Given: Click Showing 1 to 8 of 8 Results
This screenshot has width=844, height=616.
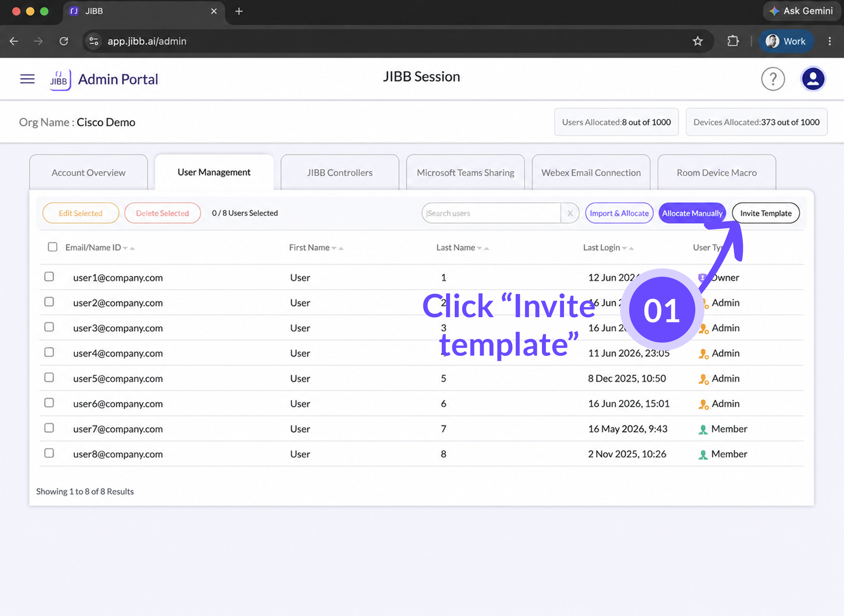Looking at the screenshot, I should coord(85,491).
